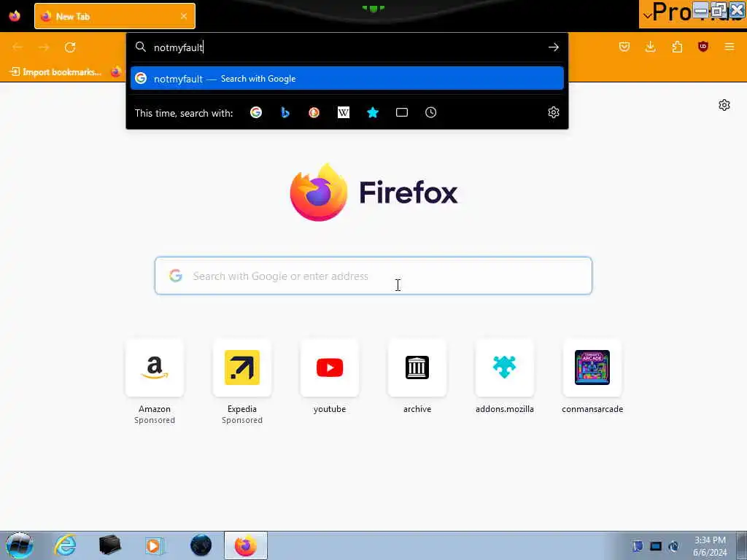Viewport: 747px width, 560px height.
Task: Click the uBlock Origin shield icon
Action: coord(703,47)
